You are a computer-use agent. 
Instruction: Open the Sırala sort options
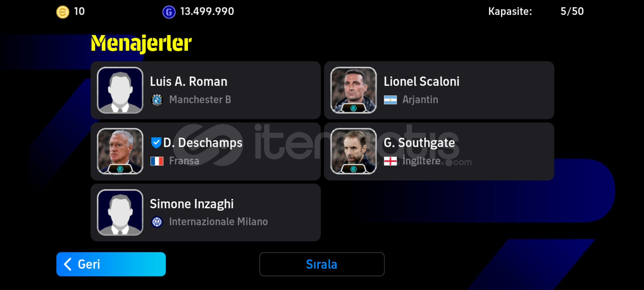pos(322,264)
